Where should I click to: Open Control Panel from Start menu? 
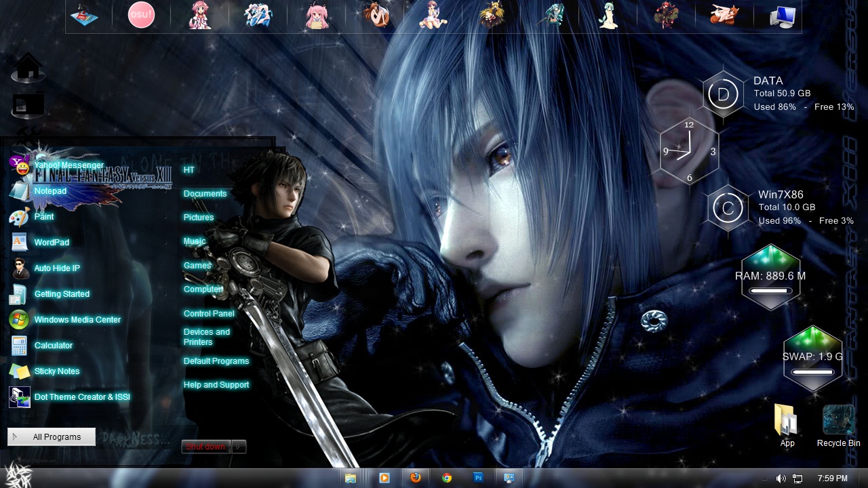tap(209, 313)
